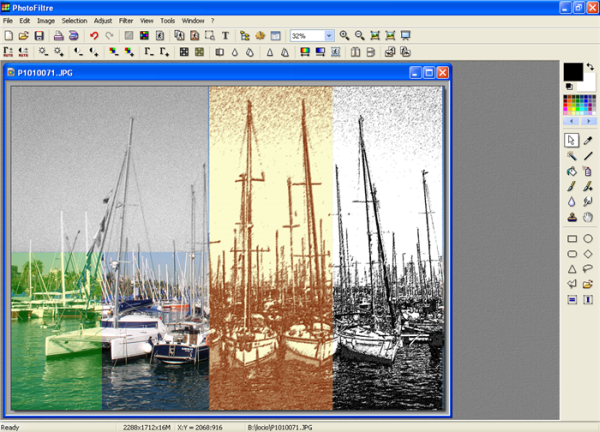600x432 pixels.
Task: Show next palette colors with right arrow
Action: pos(589,121)
